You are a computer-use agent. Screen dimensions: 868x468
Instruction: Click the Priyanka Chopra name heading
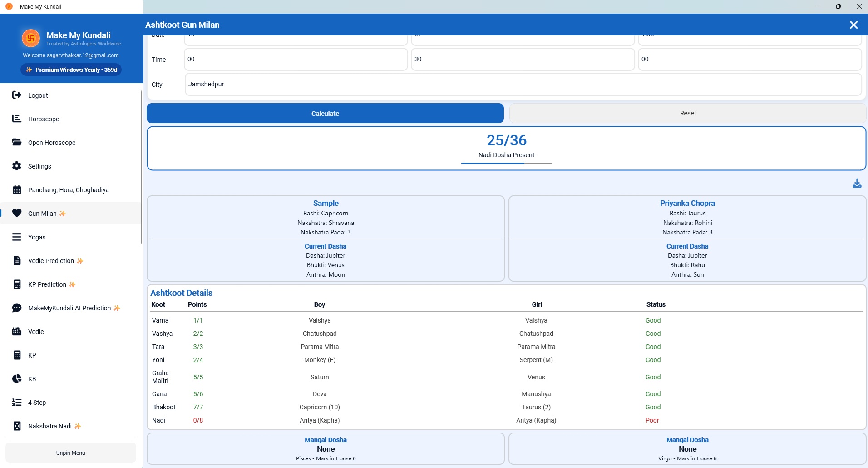point(687,203)
